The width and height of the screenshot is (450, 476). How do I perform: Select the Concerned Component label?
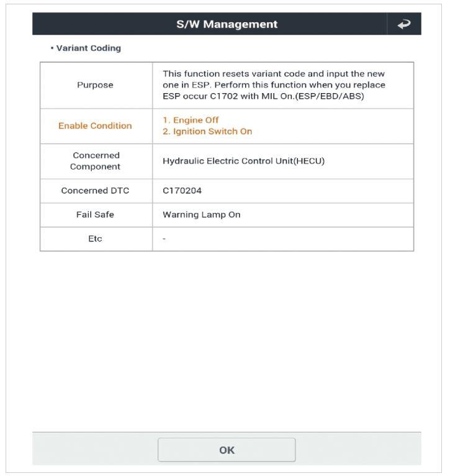tap(95, 161)
